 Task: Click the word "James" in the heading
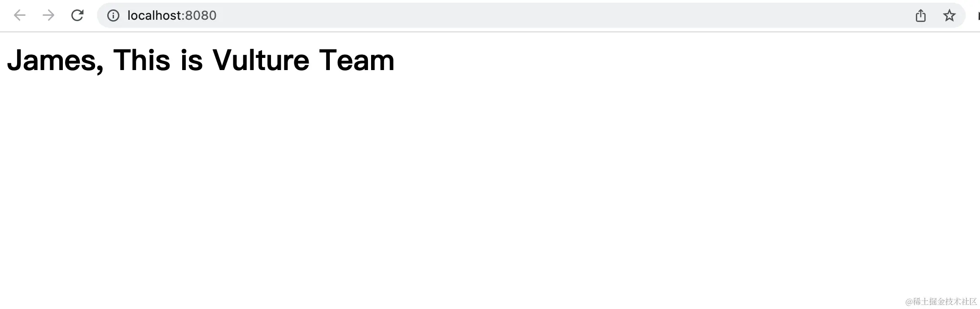point(51,60)
